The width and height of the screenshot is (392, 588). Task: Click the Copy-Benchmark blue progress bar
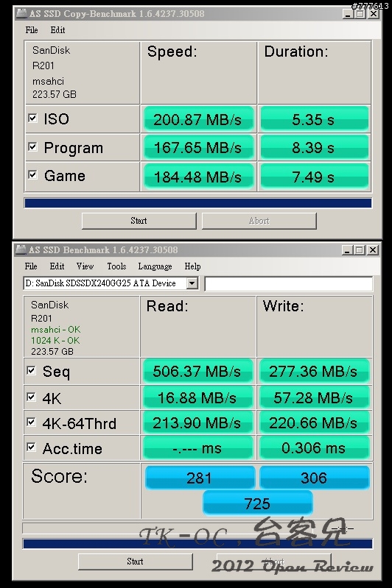[198, 203]
